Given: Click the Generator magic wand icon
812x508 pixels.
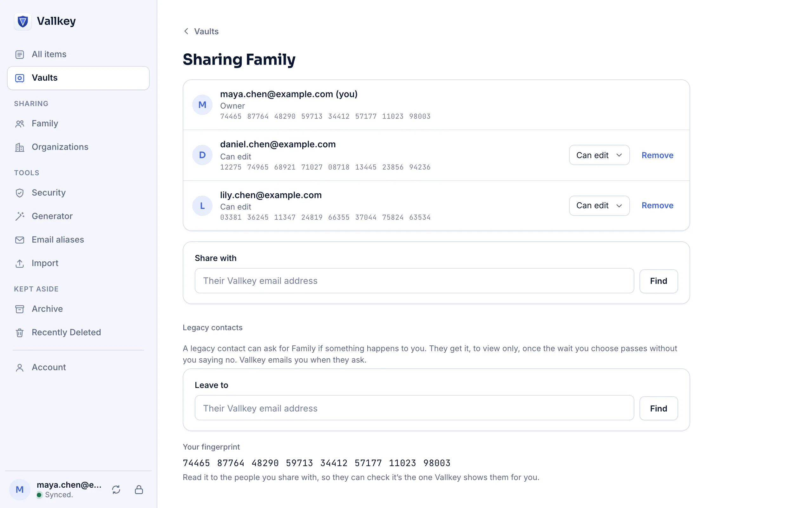Looking at the screenshot, I should [20, 216].
